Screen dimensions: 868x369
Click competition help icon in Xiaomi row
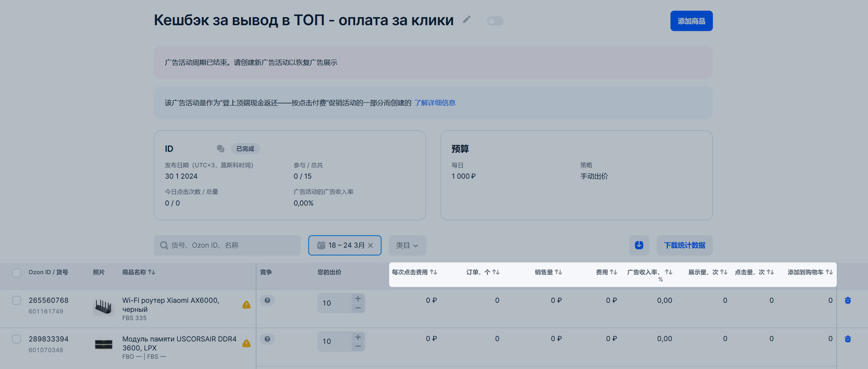[x=267, y=300]
